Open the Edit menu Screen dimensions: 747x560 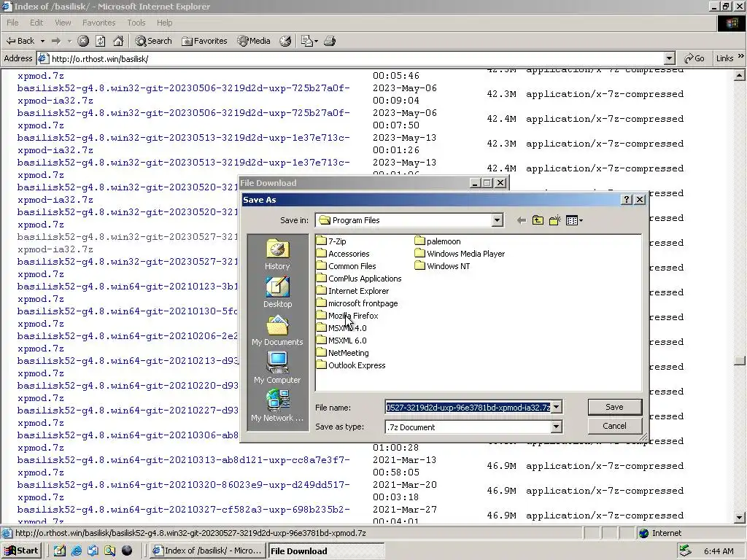(x=36, y=23)
